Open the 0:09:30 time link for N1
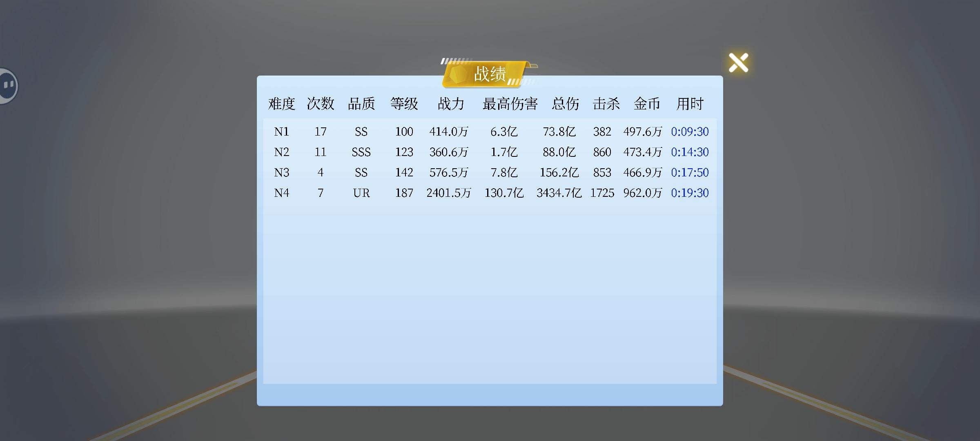The image size is (980, 441). coord(690,131)
